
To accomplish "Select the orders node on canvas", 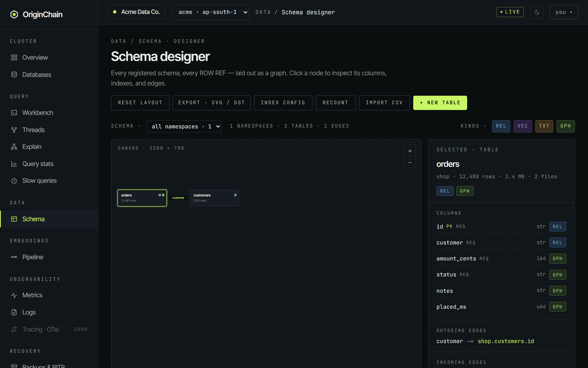I will pyautogui.click(x=142, y=198).
